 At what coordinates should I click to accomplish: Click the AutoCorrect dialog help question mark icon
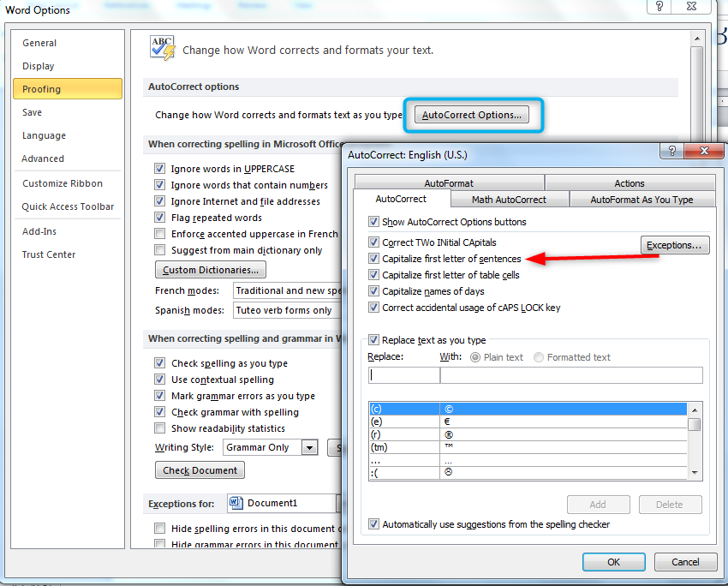click(x=671, y=151)
